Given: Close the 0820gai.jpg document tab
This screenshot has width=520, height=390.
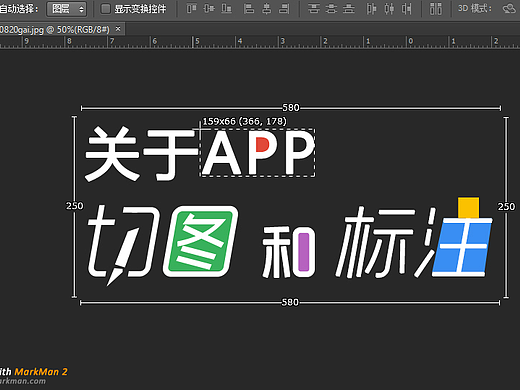Looking at the screenshot, I should click(x=118, y=29).
